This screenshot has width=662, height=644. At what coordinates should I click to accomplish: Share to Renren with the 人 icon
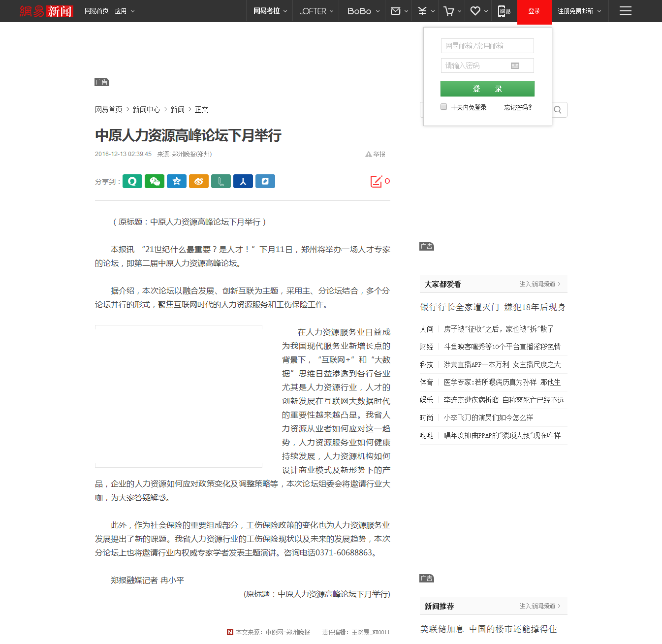click(243, 181)
